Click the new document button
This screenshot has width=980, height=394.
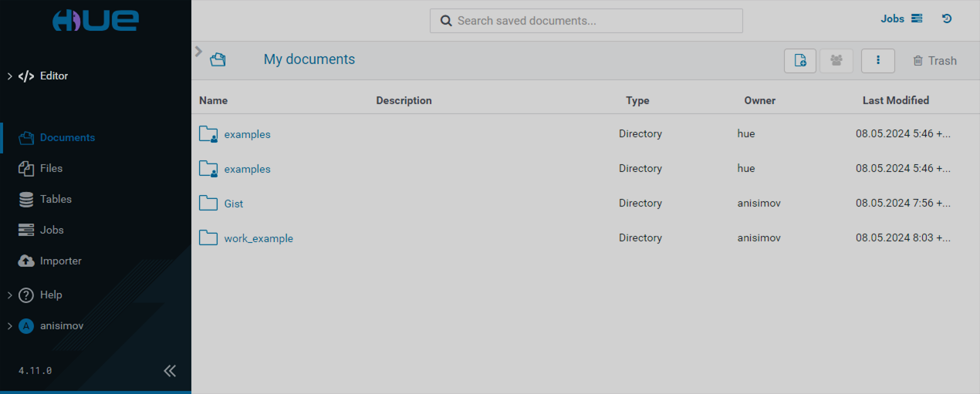(x=800, y=61)
